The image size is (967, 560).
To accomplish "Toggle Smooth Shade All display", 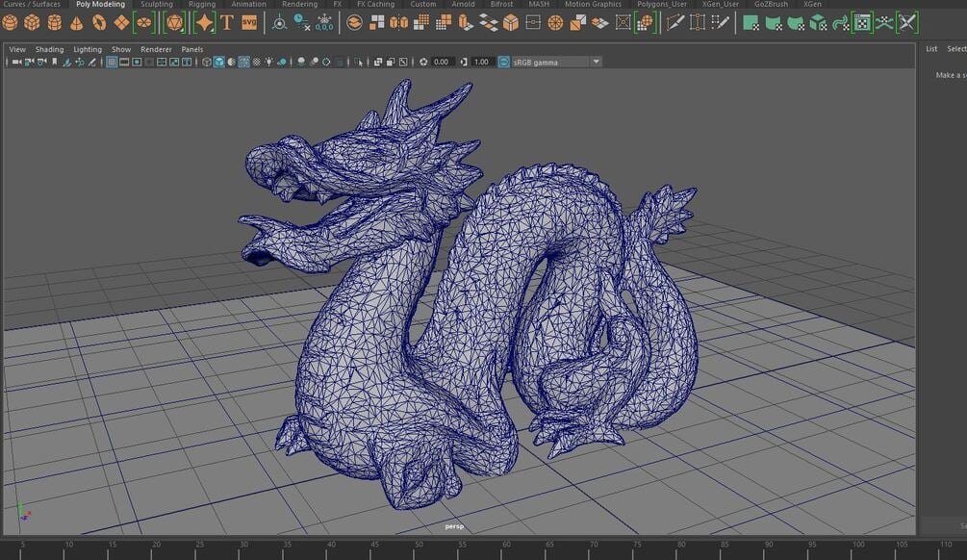I will pos(219,63).
